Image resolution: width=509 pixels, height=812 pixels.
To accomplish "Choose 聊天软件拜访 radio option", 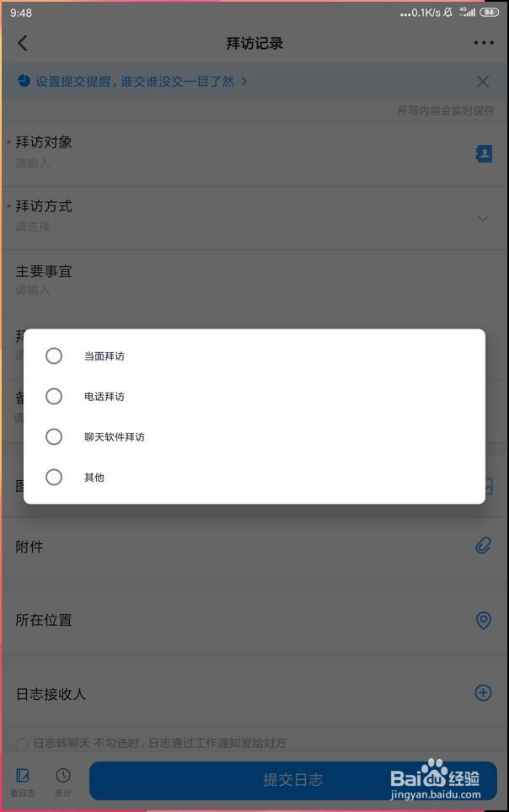I will [x=54, y=437].
